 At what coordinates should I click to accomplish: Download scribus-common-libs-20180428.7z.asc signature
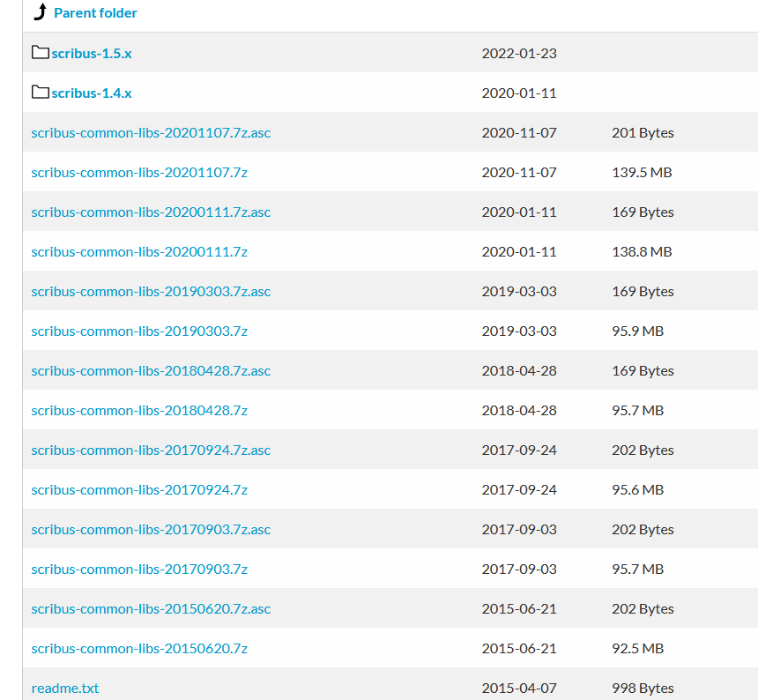point(151,371)
